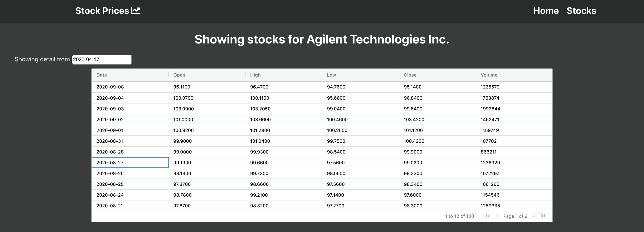Sort the table by the Close column

click(x=410, y=75)
